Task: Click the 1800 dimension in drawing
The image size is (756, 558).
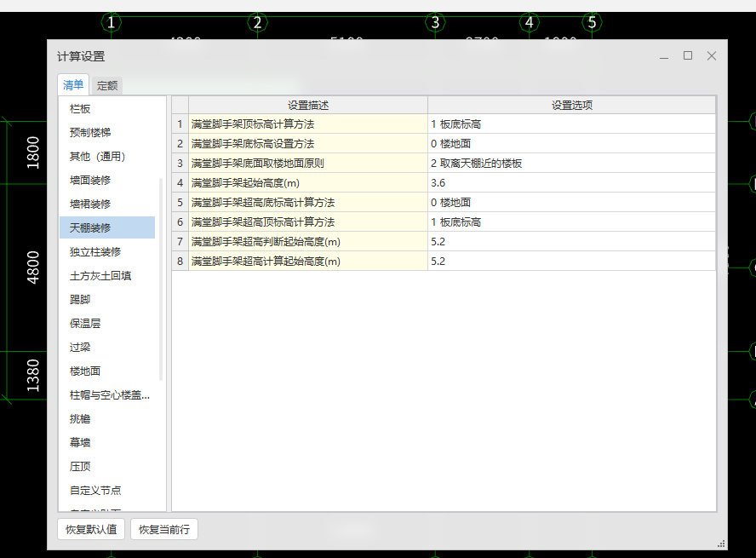Action: [x=33, y=152]
